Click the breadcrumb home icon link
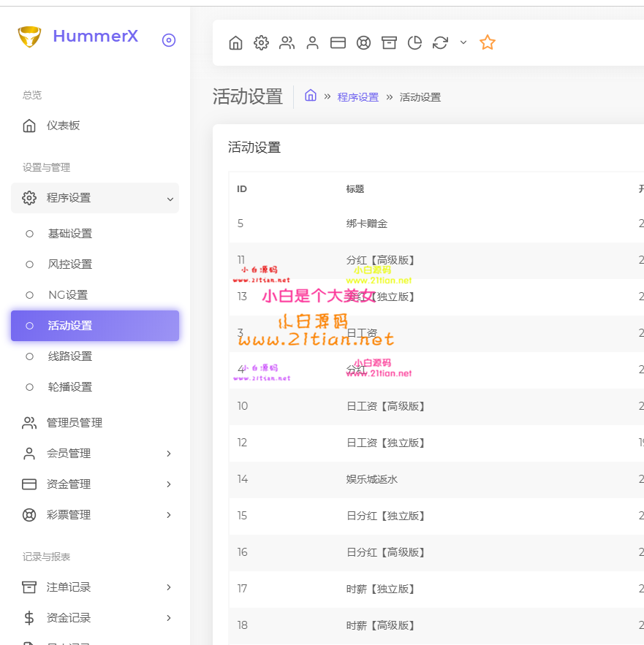The height and width of the screenshot is (645, 644). pyautogui.click(x=311, y=96)
